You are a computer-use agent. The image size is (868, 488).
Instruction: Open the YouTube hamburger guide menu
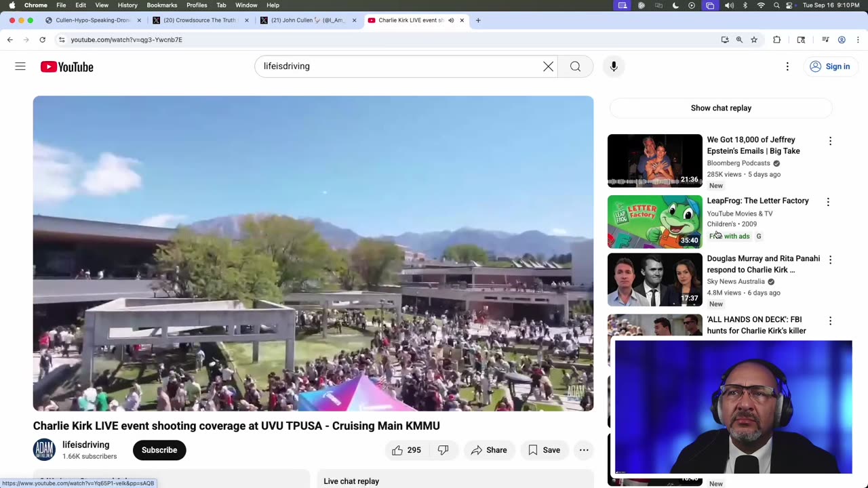point(20,66)
